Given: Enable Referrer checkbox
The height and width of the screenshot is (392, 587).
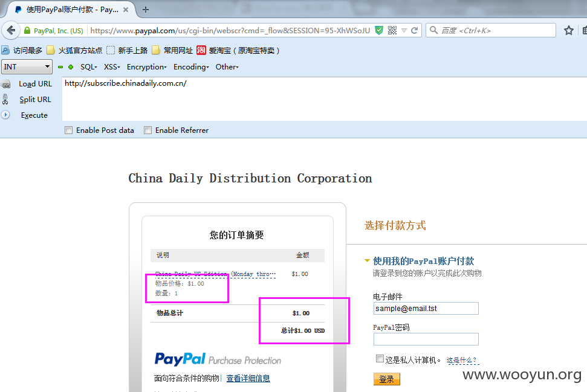Looking at the screenshot, I should pyautogui.click(x=148, y=130).
